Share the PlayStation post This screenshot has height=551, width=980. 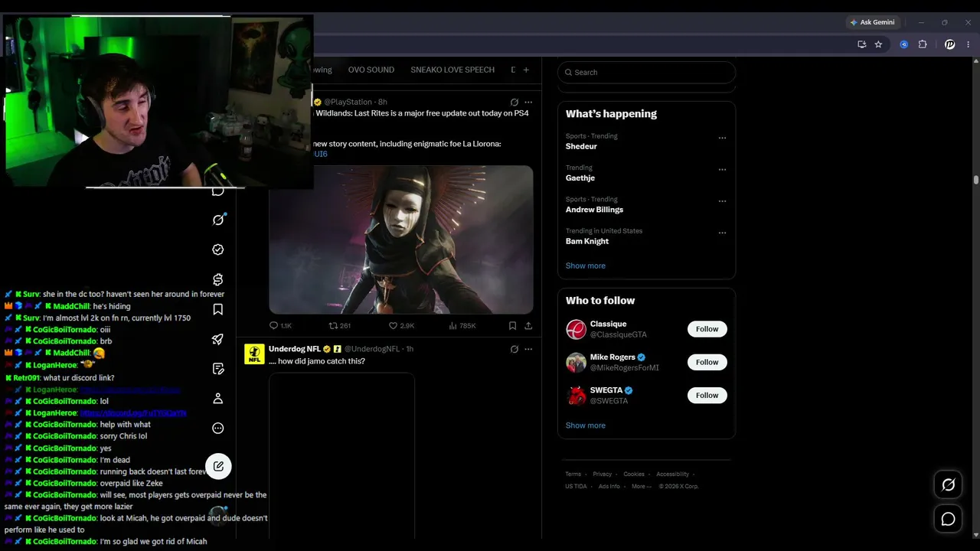click(x=528, y=325)
